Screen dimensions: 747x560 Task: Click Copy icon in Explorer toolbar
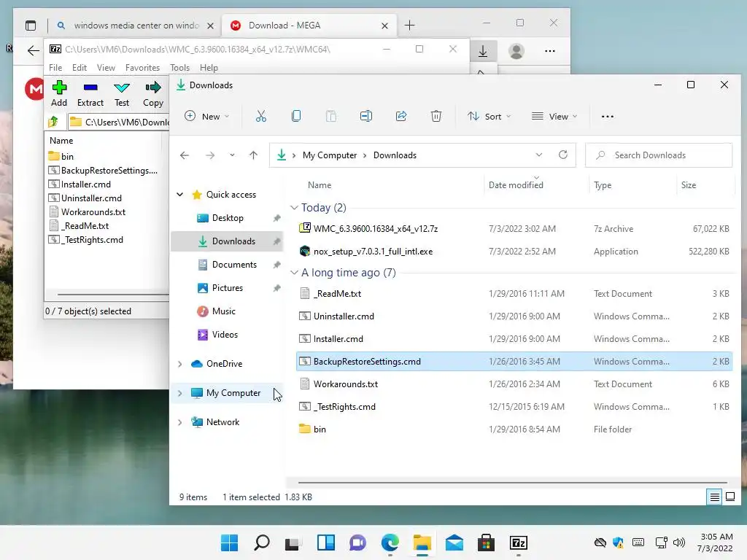pos(296,116)
